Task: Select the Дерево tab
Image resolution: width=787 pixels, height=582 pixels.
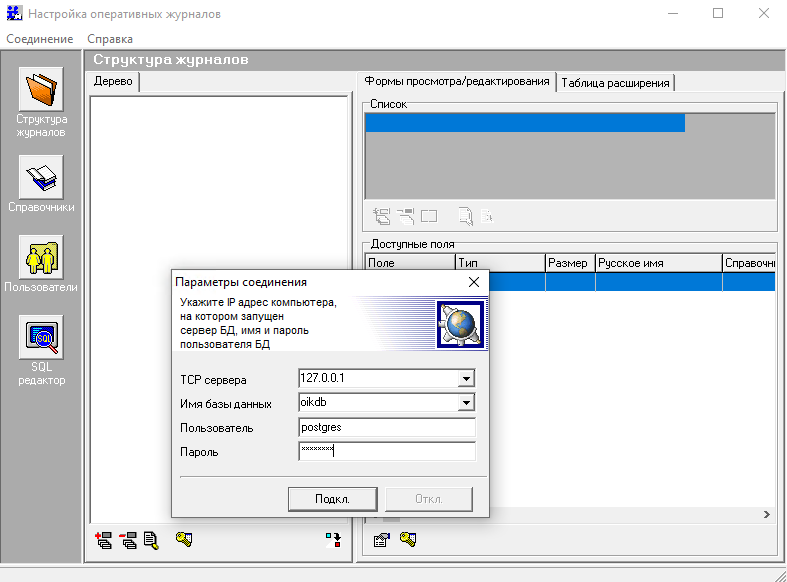Action: 113,82
